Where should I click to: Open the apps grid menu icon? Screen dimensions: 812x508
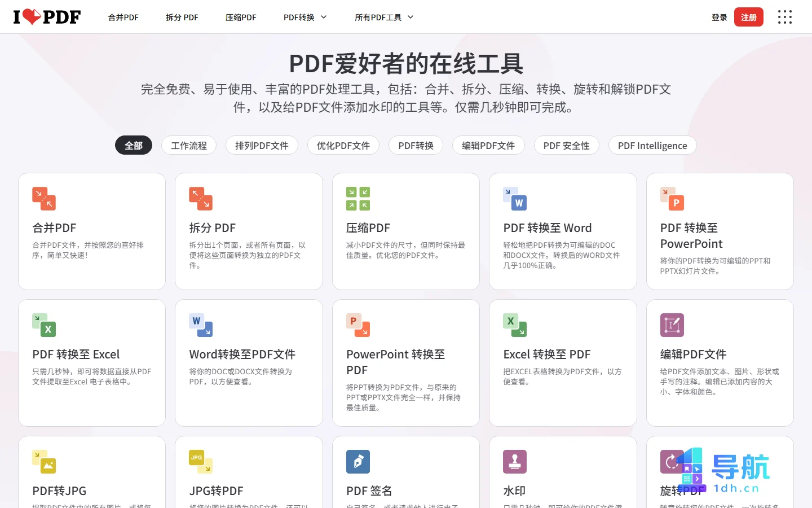tap(785, 17)
